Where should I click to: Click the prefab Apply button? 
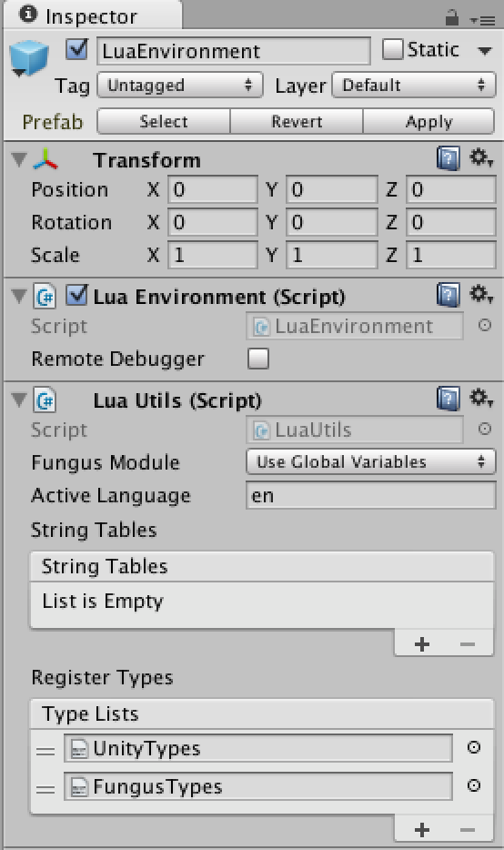[428, 121]
